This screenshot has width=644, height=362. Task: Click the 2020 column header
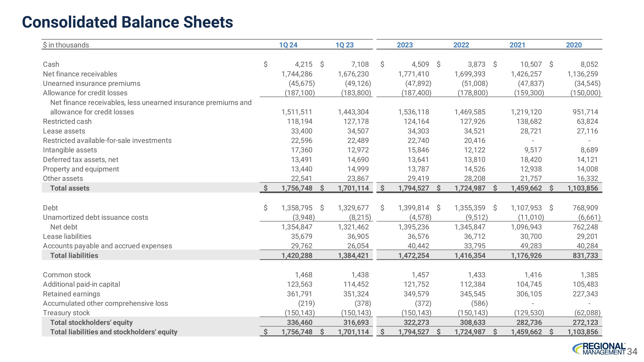[x=574, y=45]
